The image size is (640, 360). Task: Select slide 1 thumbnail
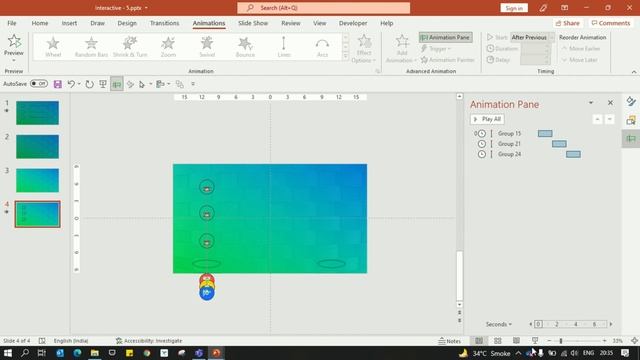[37, 113]
